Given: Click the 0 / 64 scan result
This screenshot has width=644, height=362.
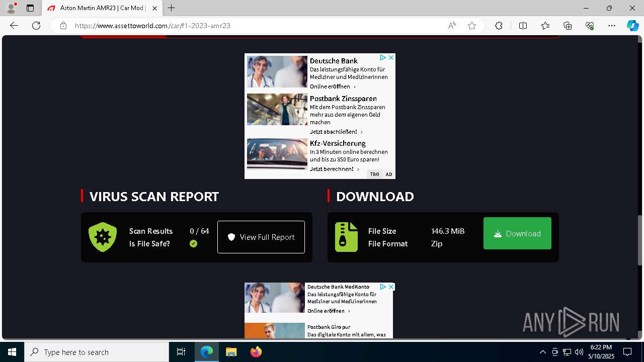Looking at the screenshot, I should coord(199,231).
